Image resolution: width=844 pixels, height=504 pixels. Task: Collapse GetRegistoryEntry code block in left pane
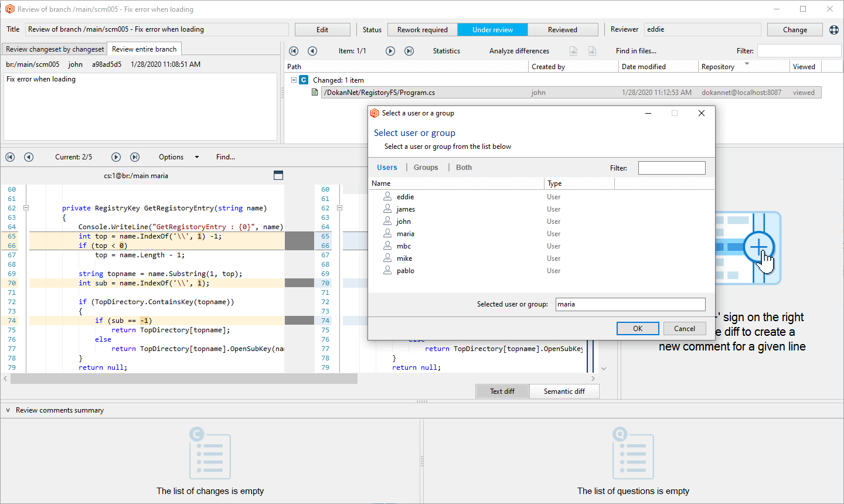[26, 208]
